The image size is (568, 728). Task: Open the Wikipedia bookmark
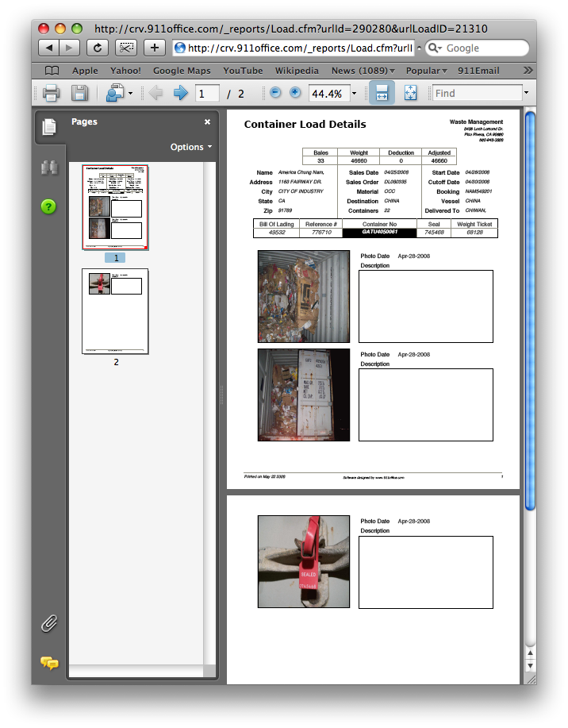297,71
